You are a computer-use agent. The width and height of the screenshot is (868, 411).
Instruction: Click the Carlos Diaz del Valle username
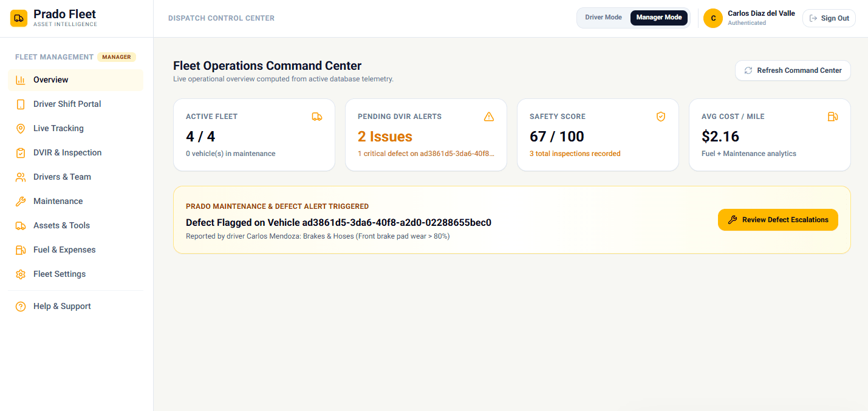tap(761, 13)
